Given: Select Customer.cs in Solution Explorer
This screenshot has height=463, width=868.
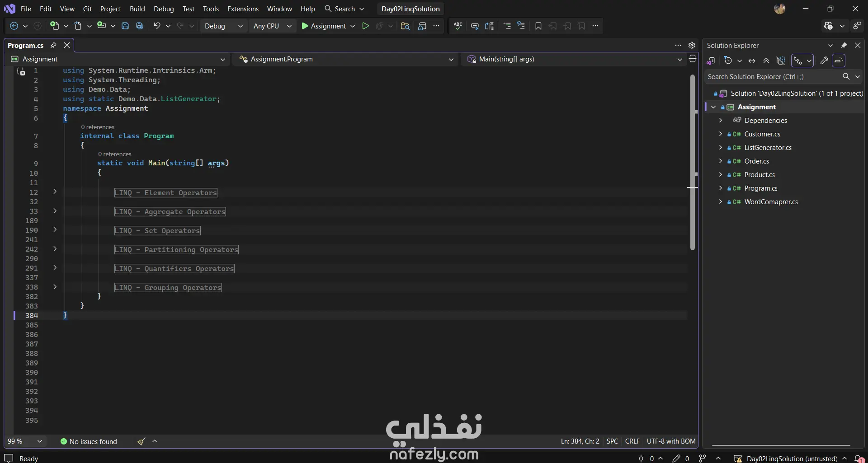Looking at the screenshot, I should 762,134.
